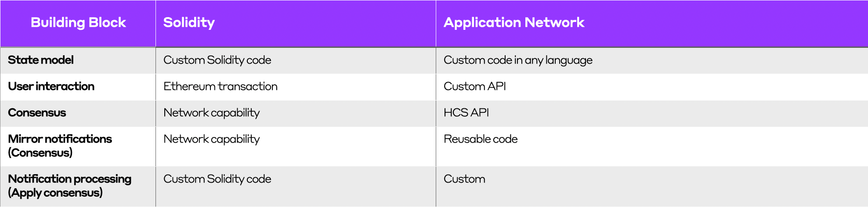Screen dimensions: 868x208
Task: Click Mirror notifications (Consensus) row label
Action: point(60,146)
